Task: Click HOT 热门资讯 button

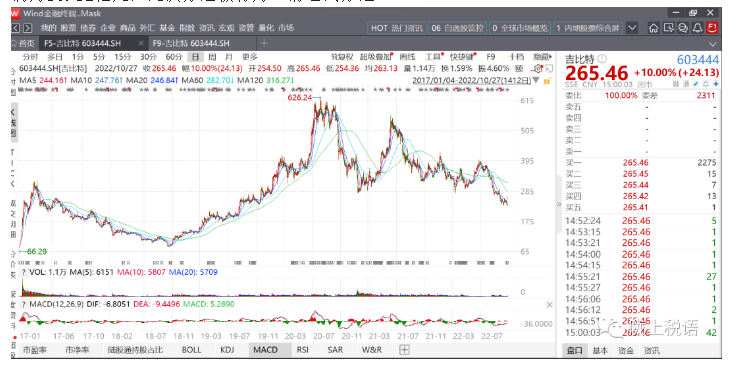Action: [x=396, y=28]
